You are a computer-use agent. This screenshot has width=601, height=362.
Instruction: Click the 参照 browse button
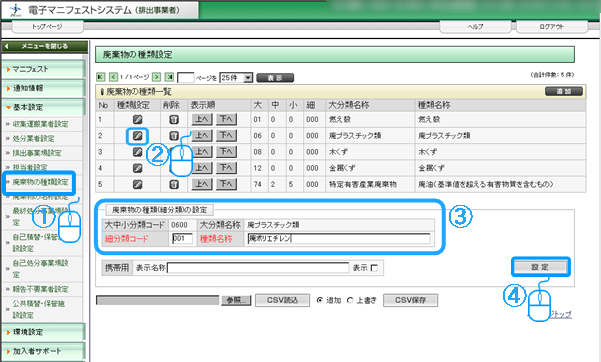pos(236,300)
